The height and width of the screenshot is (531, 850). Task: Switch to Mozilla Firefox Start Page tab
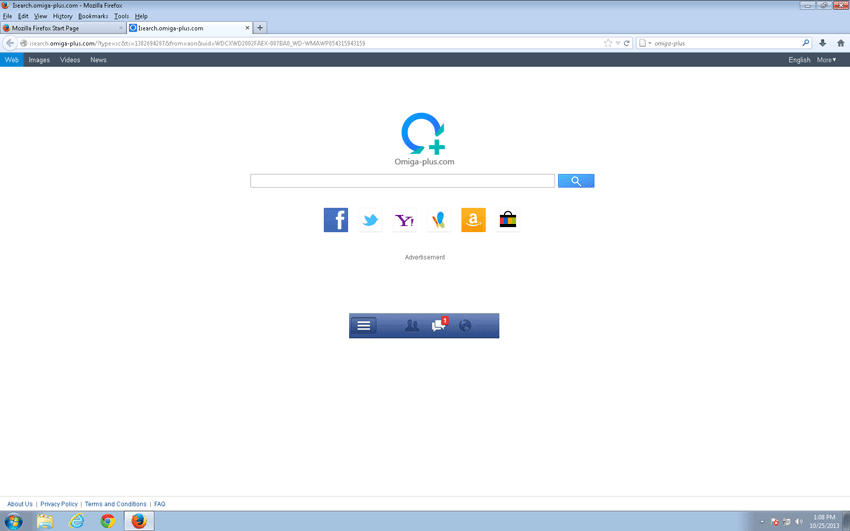60,28
